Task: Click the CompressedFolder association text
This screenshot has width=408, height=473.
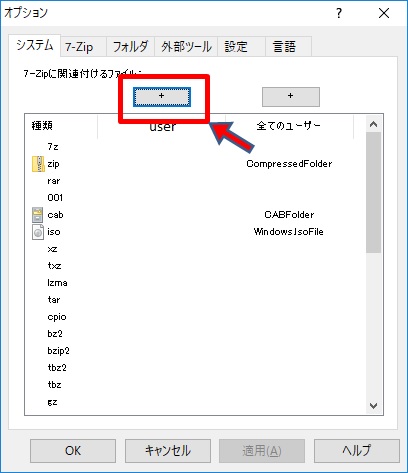Action: click(289, 164)
